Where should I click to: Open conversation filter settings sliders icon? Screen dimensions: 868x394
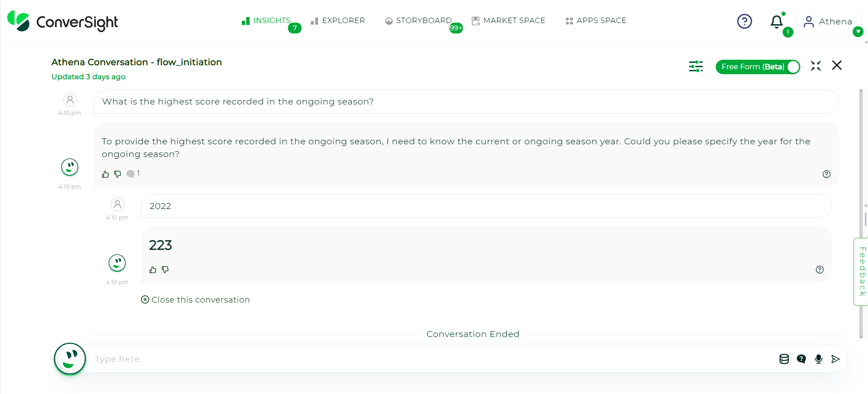coord(696,66)
